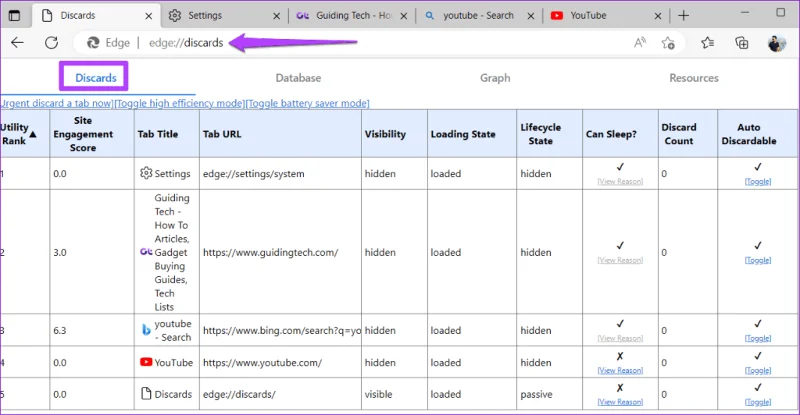Open the Favorites list icon

(x=707, y=43)
